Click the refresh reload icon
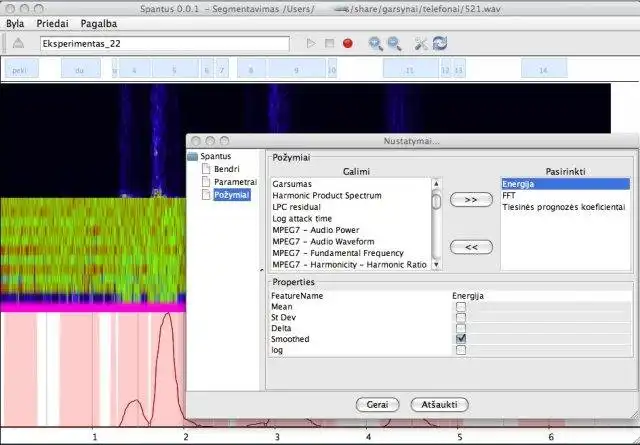The height and width of the screenshot is (445, 640). point(439,43)
